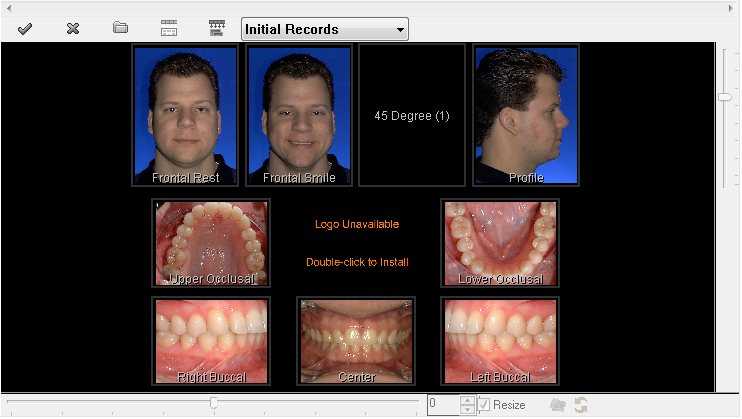Select the Frontal Smile photo
This screenshot has height=419, width=742.
(299, 115)
